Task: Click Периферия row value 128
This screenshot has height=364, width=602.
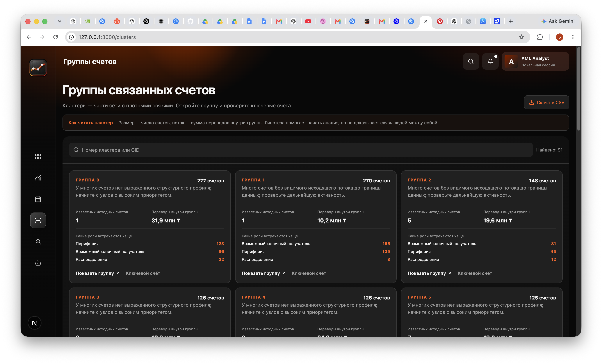Action: click(x=220, y=244)
